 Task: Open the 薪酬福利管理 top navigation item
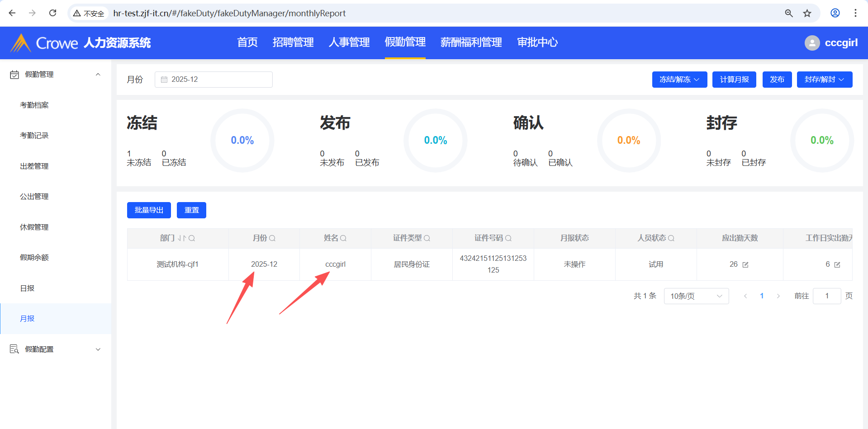click(471, 42)
